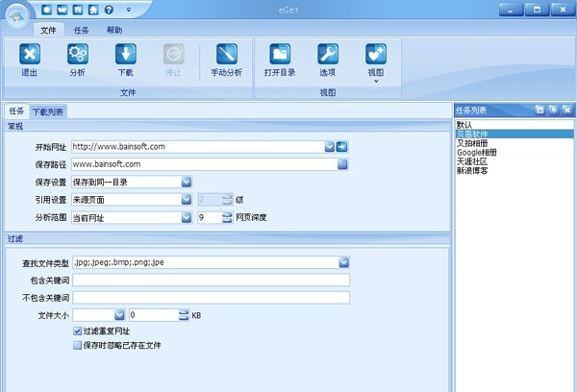Click the greyed 停止 stop icon

174,54
